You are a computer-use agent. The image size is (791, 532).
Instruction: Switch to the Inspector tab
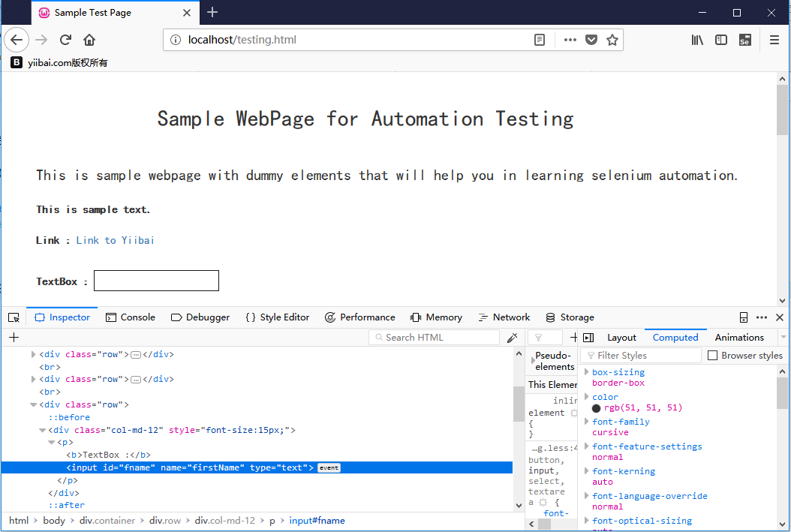(62, 317)
